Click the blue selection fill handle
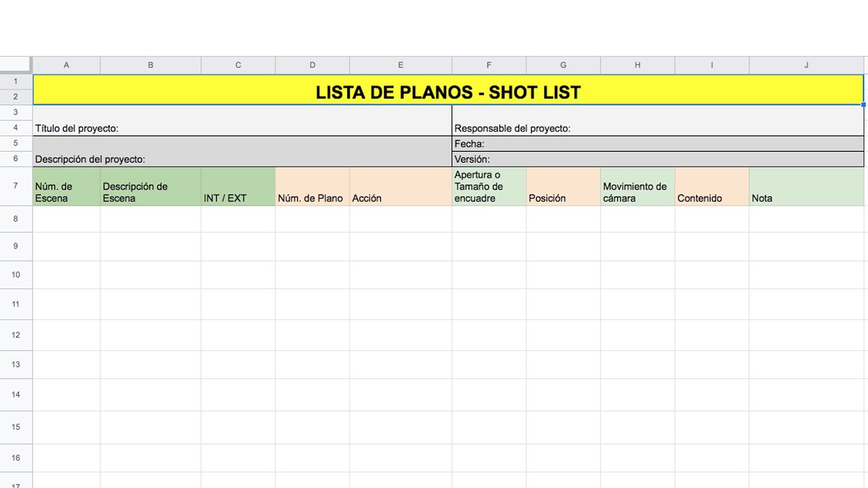Screen dimensions: 868x488 tap(864, 104)
